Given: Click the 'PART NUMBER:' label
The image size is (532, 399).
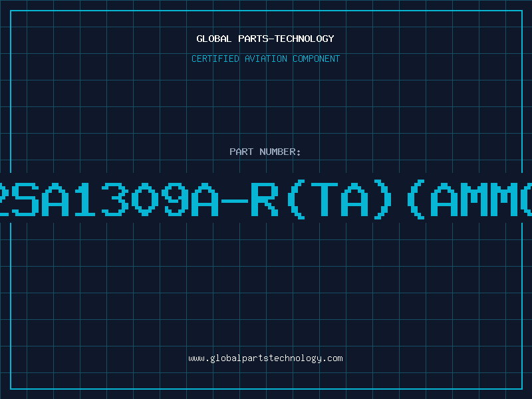Looking at the screenshot, I should (265, 152).
